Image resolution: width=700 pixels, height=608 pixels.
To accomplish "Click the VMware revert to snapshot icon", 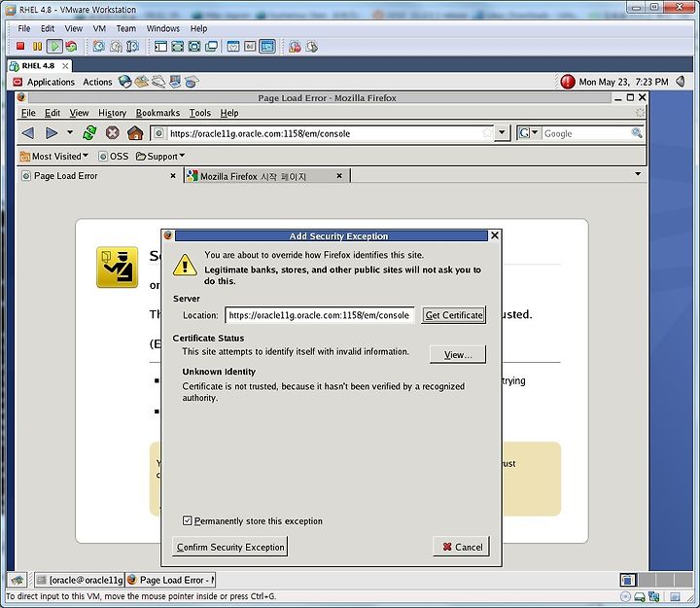I will [x=116, y=46].
